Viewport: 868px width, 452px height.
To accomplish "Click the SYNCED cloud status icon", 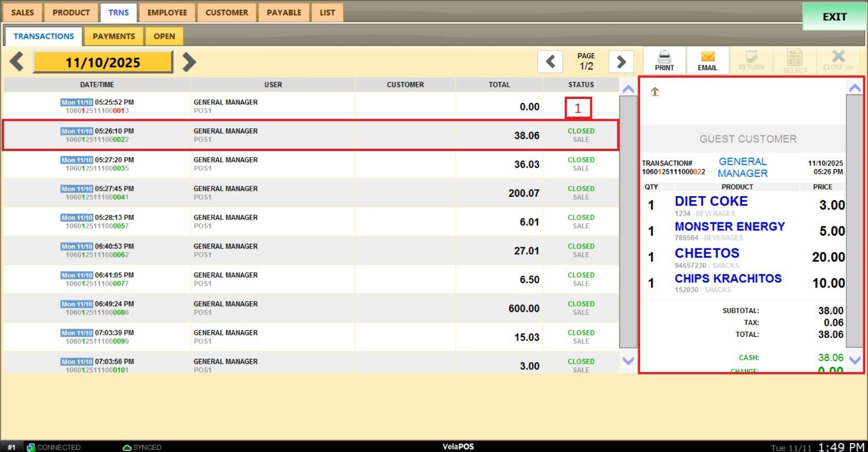I will point(127,447).
